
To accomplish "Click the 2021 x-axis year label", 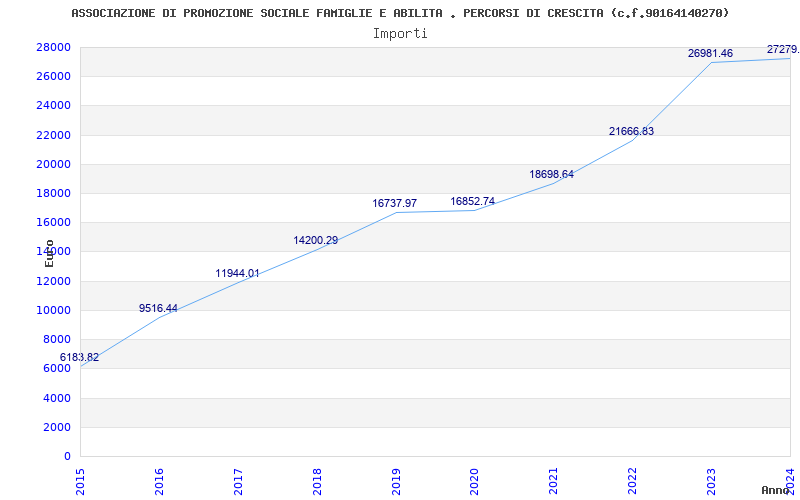I will [x=554, y=482].
